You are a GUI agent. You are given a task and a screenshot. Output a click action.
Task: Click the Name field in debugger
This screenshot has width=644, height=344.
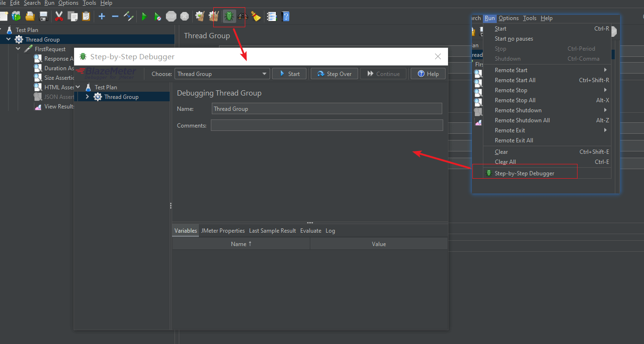(327, 108)
